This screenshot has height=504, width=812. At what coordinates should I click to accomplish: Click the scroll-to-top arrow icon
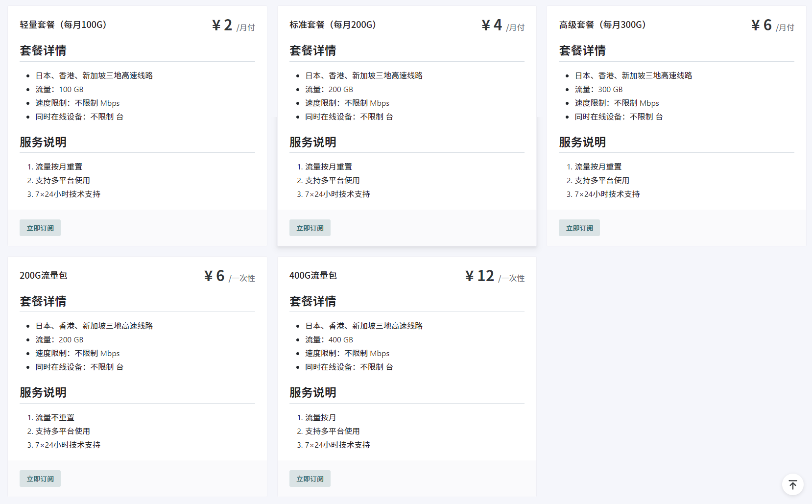point(792,484)
